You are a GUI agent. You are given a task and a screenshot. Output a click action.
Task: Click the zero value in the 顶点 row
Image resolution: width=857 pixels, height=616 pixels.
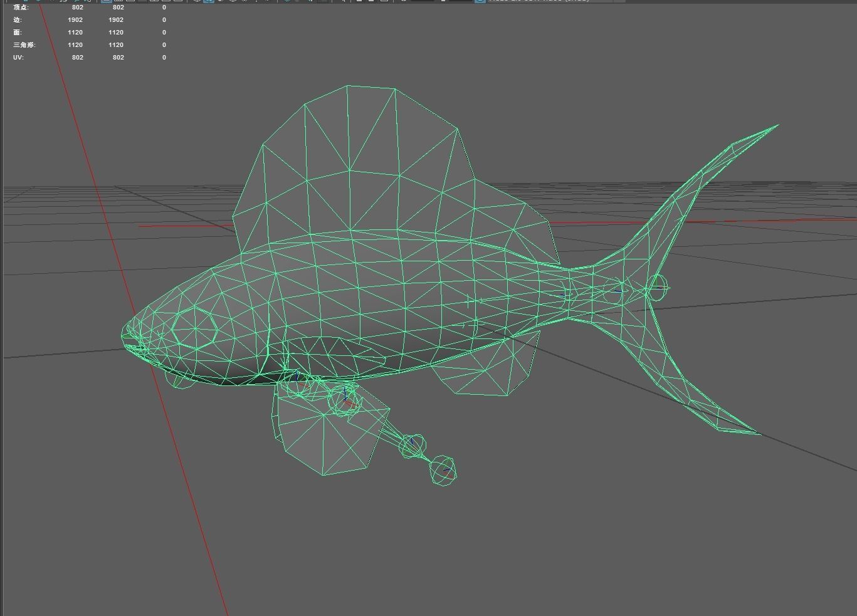click(x=164, y=8)
